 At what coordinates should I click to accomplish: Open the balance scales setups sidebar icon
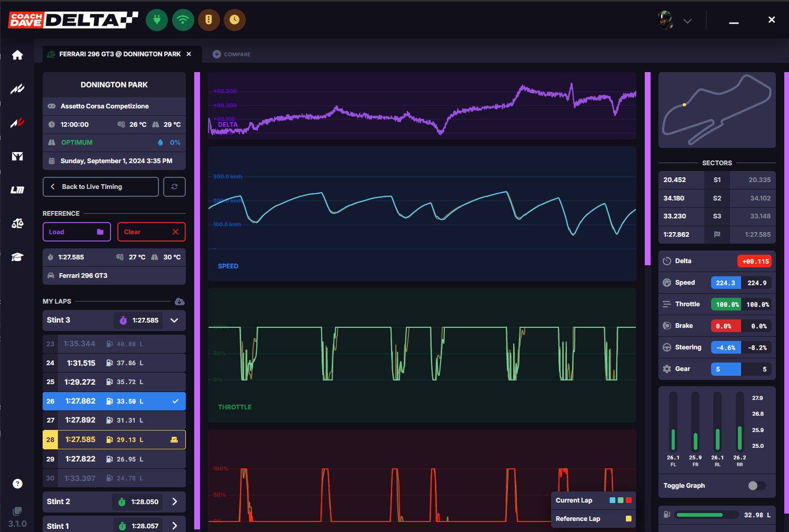pos(17,224)
